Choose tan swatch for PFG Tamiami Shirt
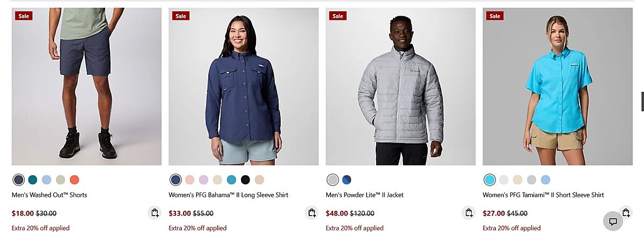The height and width of the screenshot is (243, 644). pos(517,180)
